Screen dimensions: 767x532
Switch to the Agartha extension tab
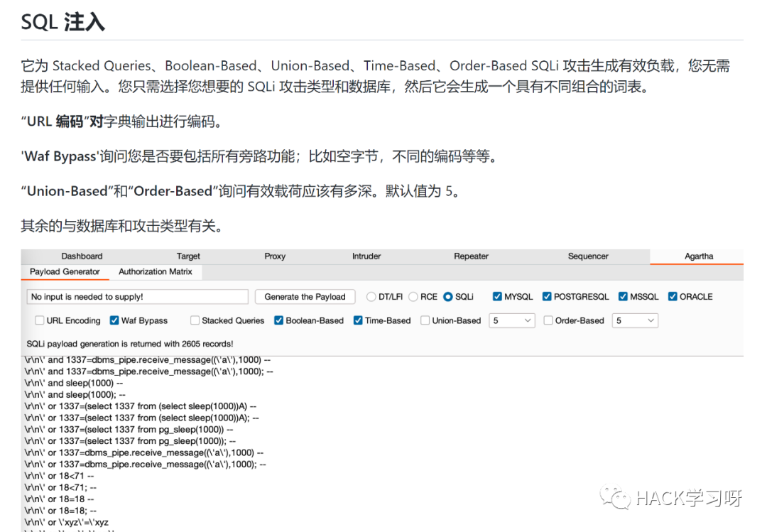pos(699,256)
